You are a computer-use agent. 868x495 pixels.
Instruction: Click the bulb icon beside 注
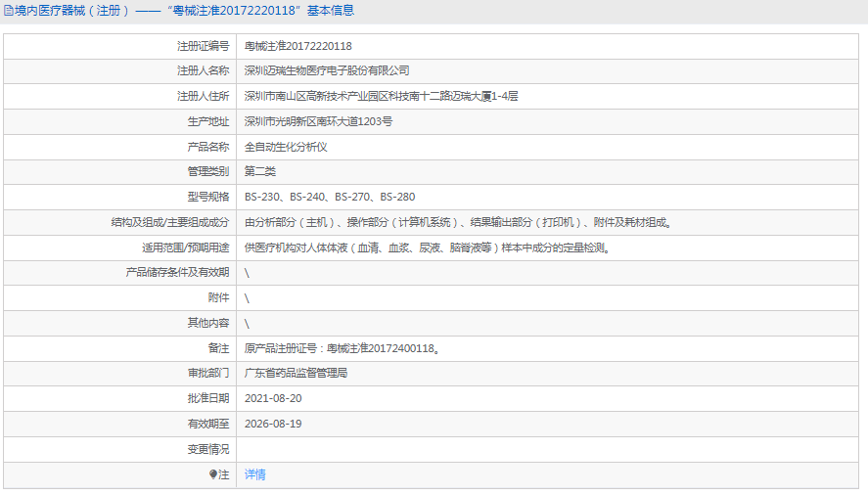click(213, 474)
